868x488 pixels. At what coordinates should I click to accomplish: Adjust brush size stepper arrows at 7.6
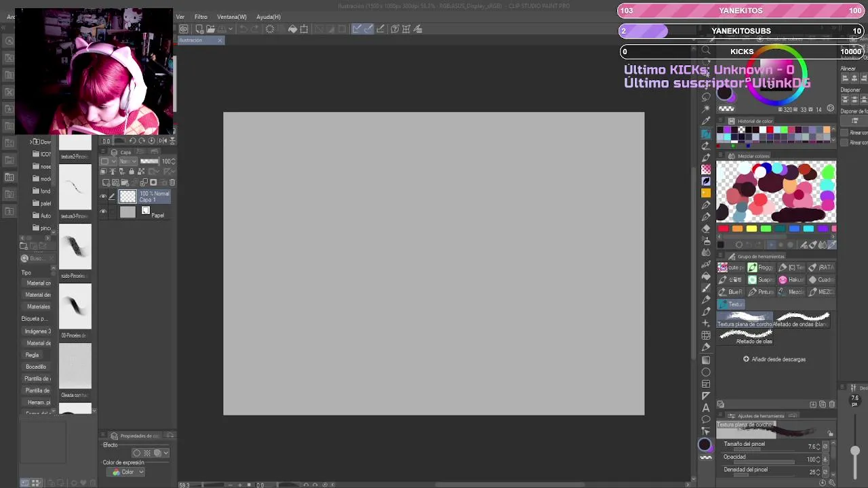[x=819, y=446]
